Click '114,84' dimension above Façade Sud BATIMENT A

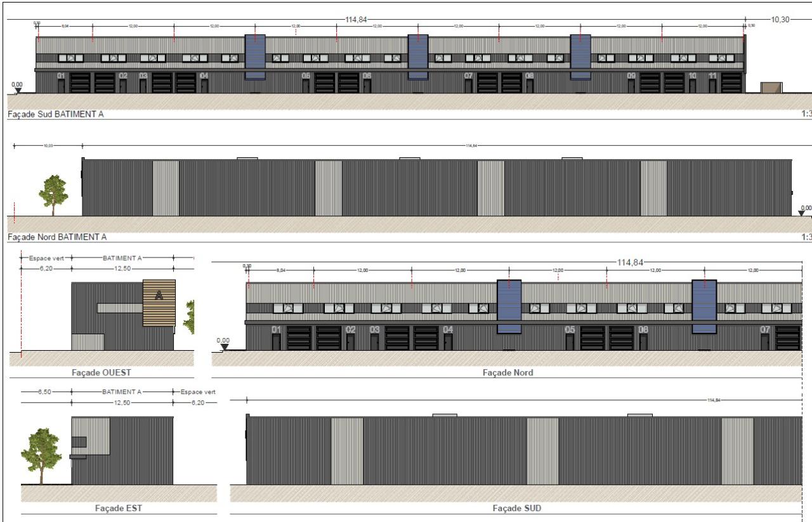[x=356, y=20]
